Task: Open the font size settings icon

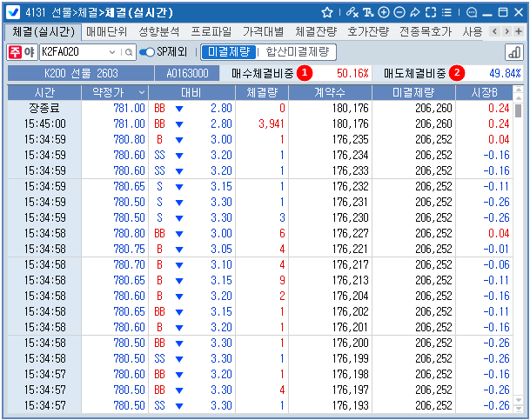Action: (x=367, y=12)
